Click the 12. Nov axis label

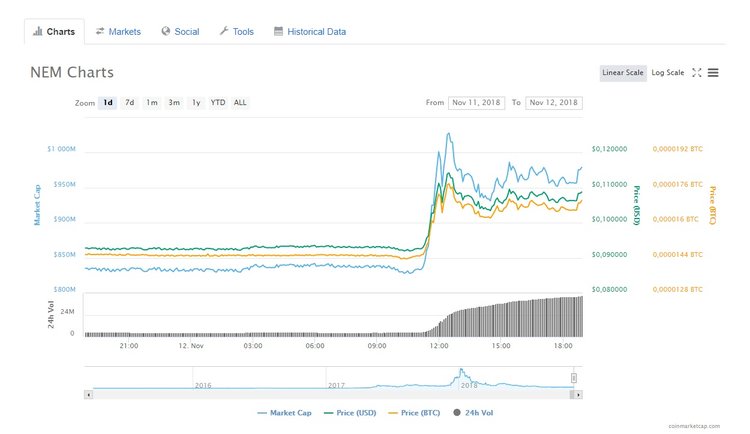click(191, 345)
